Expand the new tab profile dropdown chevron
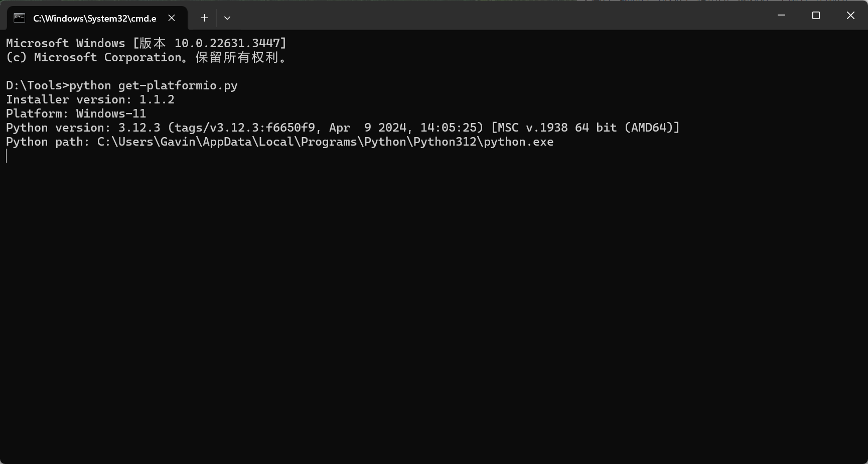 coord(227,18)
